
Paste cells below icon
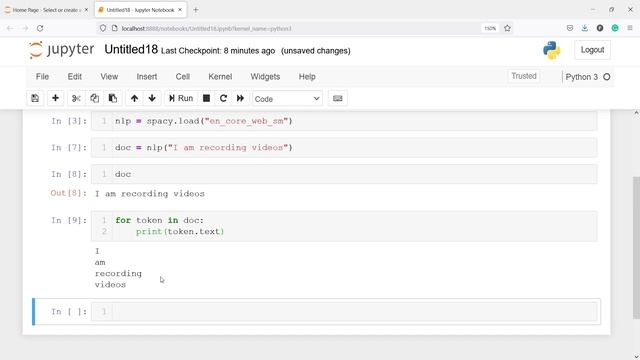[113, 98]
